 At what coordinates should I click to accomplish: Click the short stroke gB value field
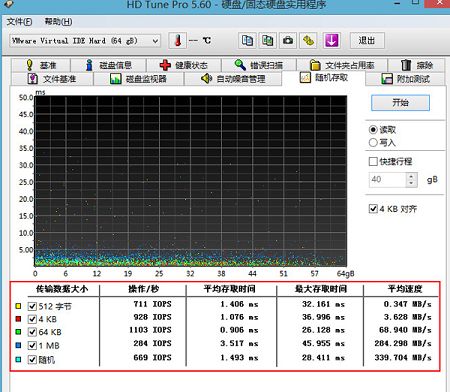(x=387, y=180)
